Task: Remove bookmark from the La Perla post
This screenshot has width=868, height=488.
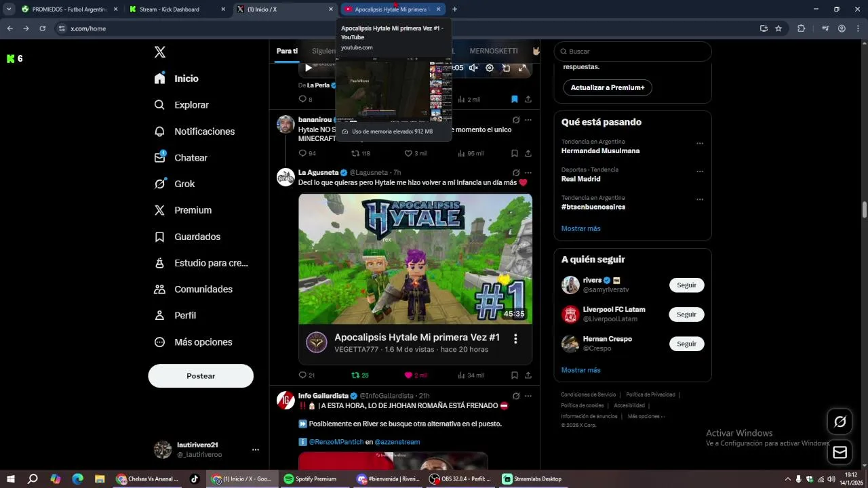Action: tap(515, 99)
